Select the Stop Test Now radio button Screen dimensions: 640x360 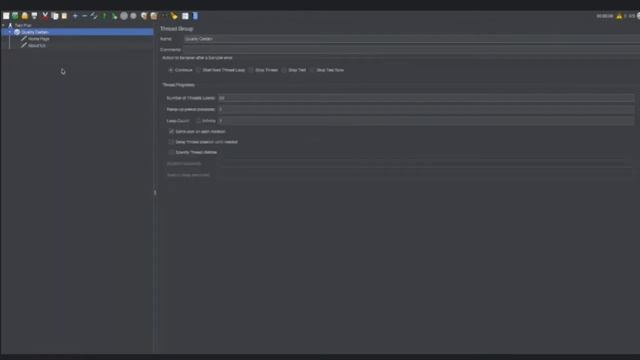click(312, 70)
